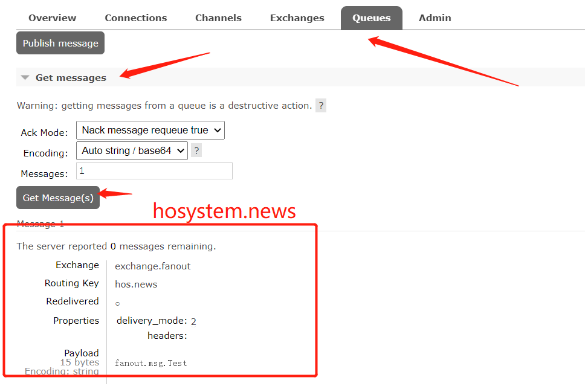Open the Ack Mode dropdown
Screen dimensions: 585x392
[150, 130]
